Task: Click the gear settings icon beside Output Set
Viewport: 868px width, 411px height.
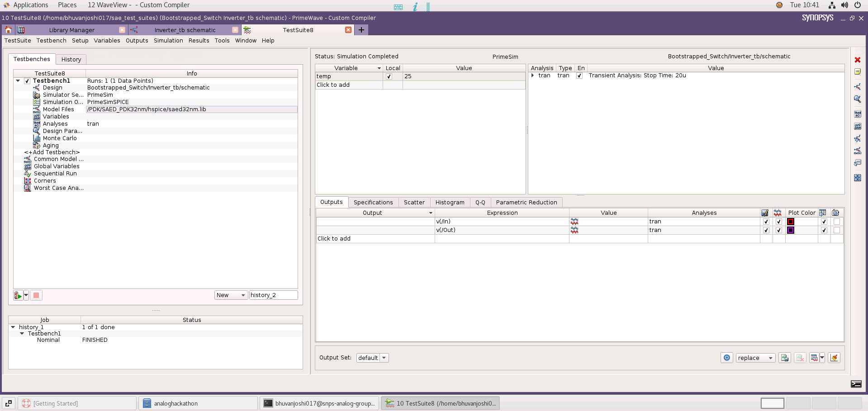Action: point(727,358)
